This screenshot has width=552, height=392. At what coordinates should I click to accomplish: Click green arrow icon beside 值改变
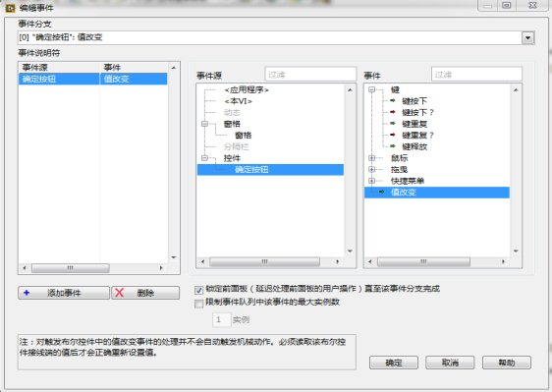click(x=381, y=192)
